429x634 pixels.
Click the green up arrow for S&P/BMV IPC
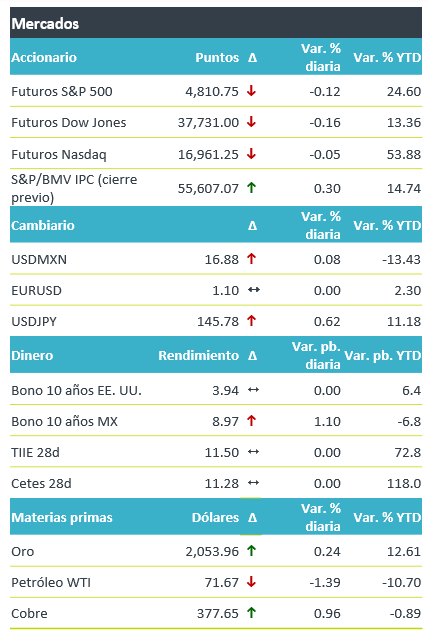251,188
